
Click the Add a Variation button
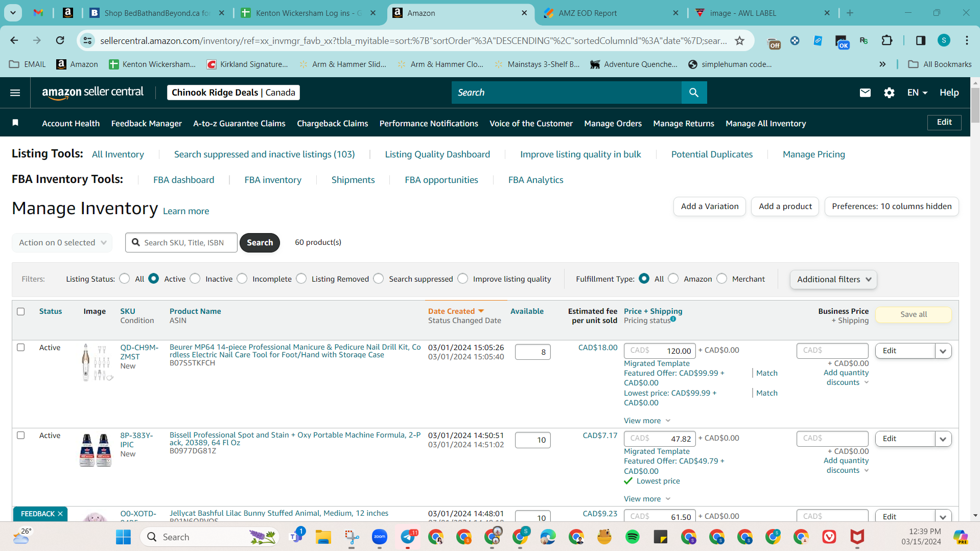710,206
